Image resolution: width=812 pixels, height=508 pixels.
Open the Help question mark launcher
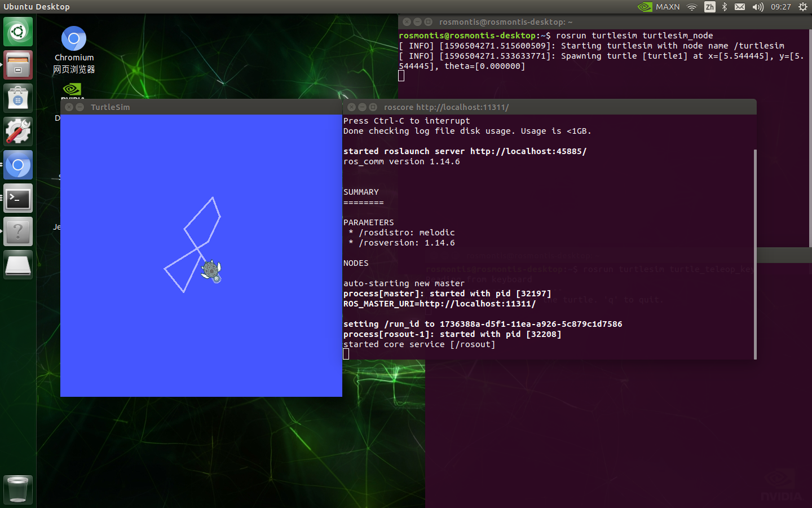click(18, 231)
